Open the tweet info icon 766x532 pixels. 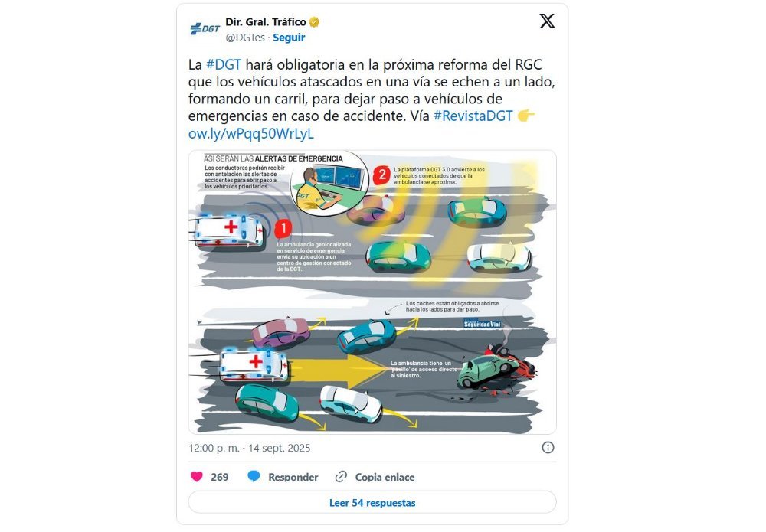(548, 448)
